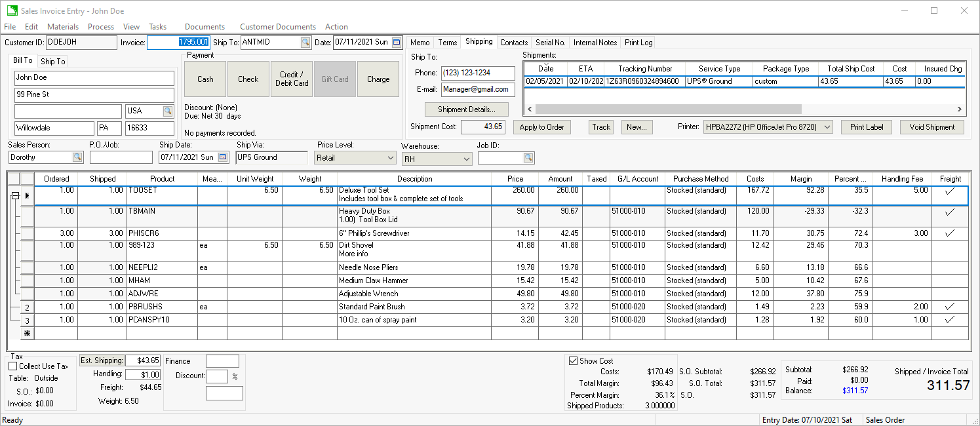Open the calendar picker for invoice Date
The image size is (980, 426).
[397, 43]
